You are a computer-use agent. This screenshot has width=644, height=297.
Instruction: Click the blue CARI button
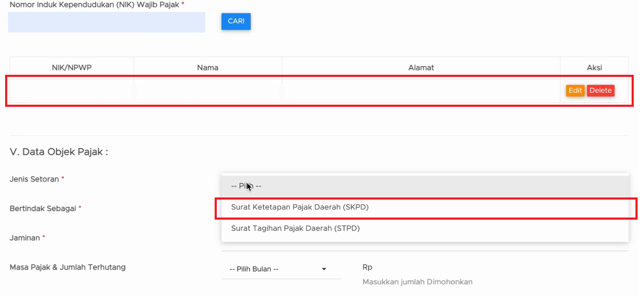[x=236, y=21]
